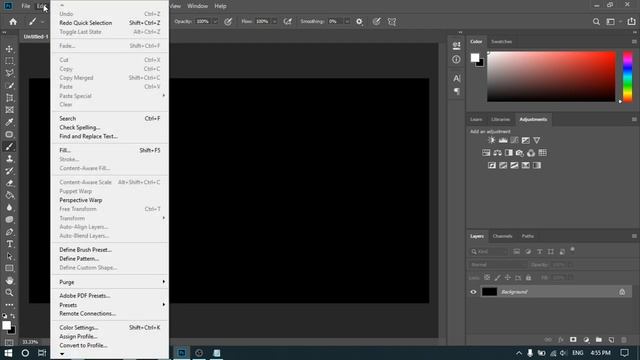This screenshot has width=640, height=360.
Task: Open brush smoothing options gear
Action: click(359, 22)
